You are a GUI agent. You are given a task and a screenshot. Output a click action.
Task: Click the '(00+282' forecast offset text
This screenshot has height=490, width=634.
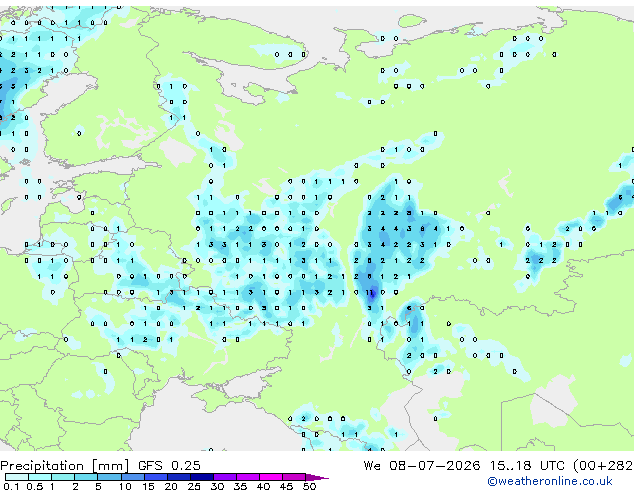click(603, 466)
